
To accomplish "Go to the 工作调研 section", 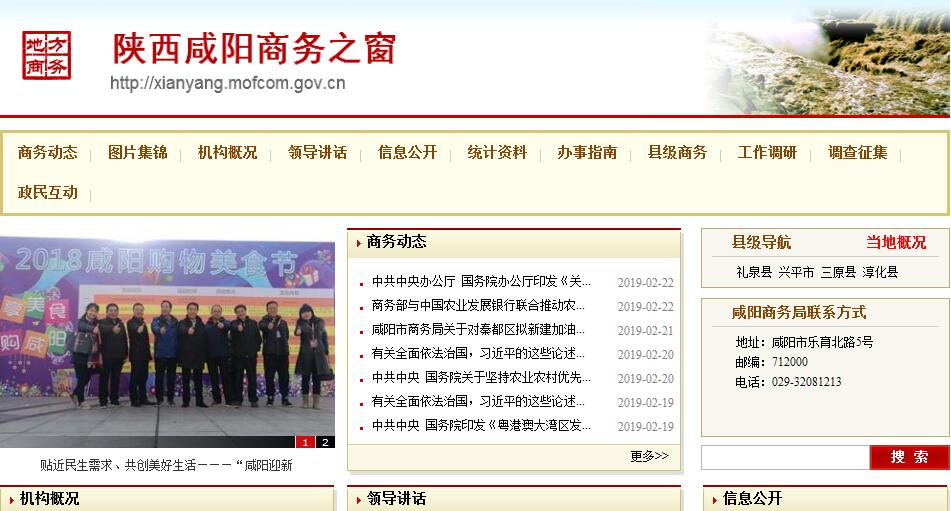I will pyautogui.click(x=767, y=152).
